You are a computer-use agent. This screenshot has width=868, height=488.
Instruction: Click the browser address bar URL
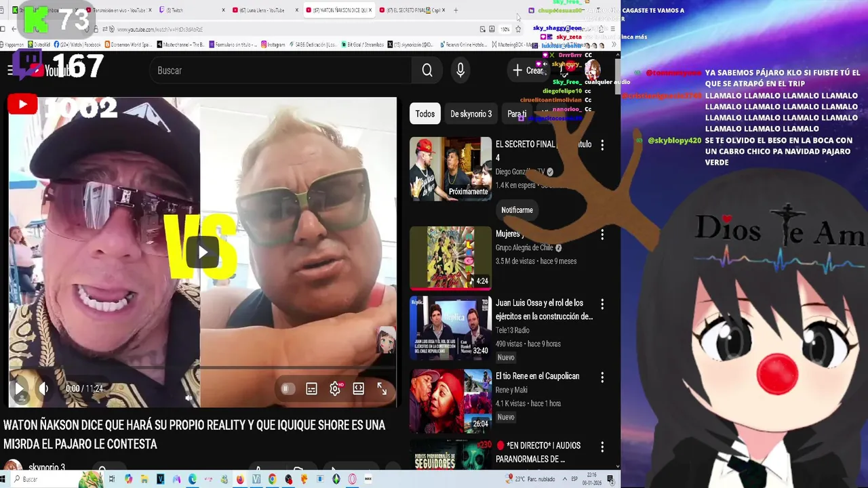[x=160, y=29]
